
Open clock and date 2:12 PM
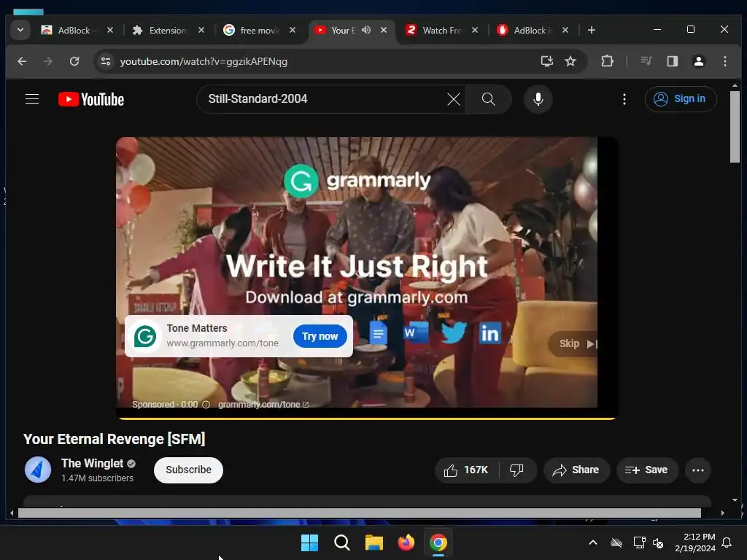coord(695,542)
